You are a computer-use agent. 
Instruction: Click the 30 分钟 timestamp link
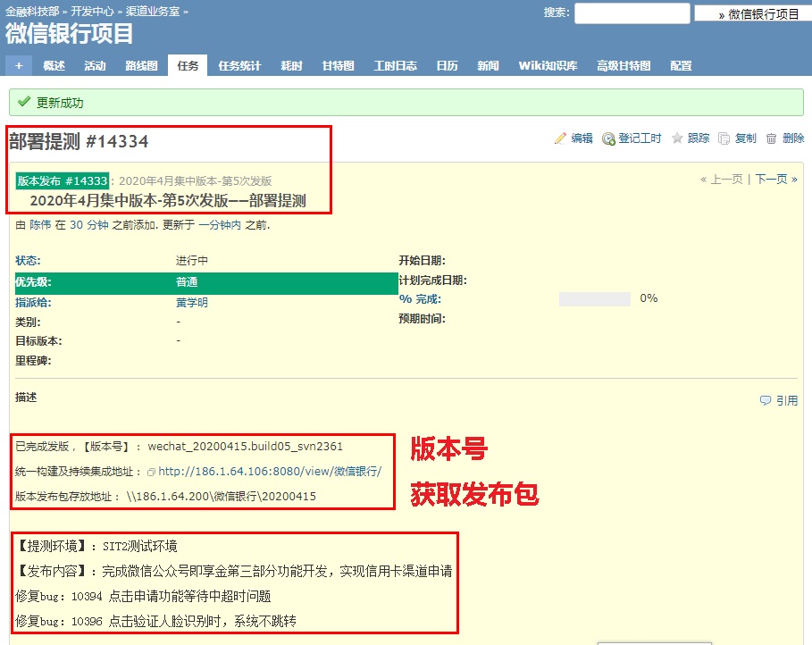pyautogui.click(x=89, y=225)
